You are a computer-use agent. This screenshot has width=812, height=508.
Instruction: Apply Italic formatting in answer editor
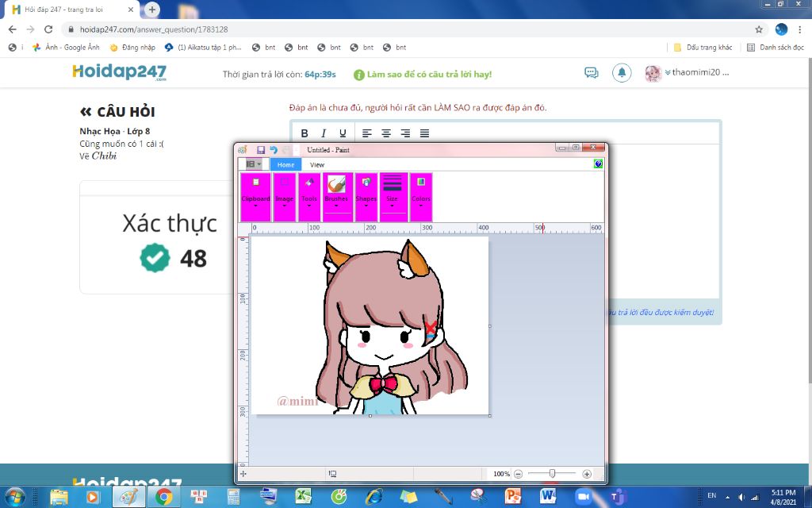click(324, 133)
